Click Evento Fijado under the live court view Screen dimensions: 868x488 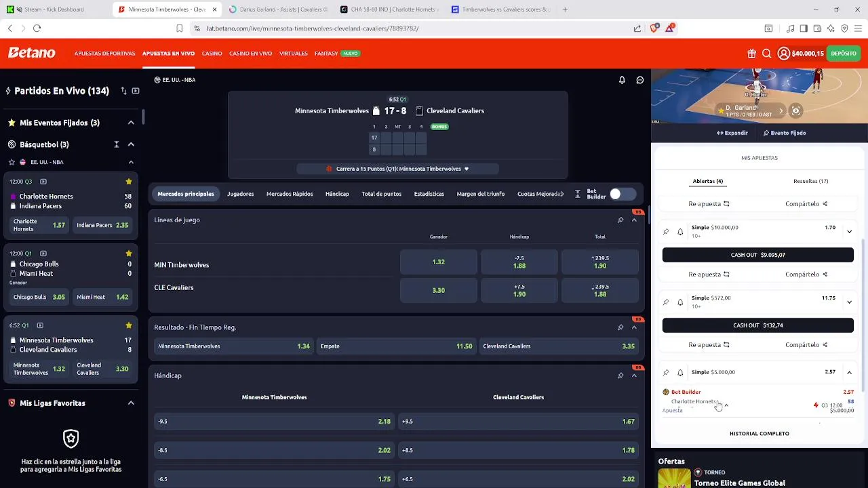coord(785,133)
